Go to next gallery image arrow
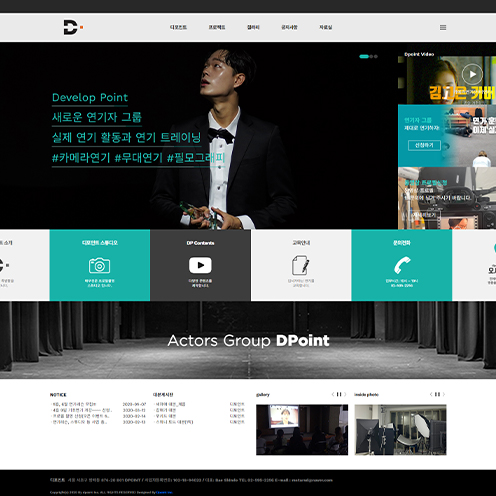The image size is (496, 496). 345,394
